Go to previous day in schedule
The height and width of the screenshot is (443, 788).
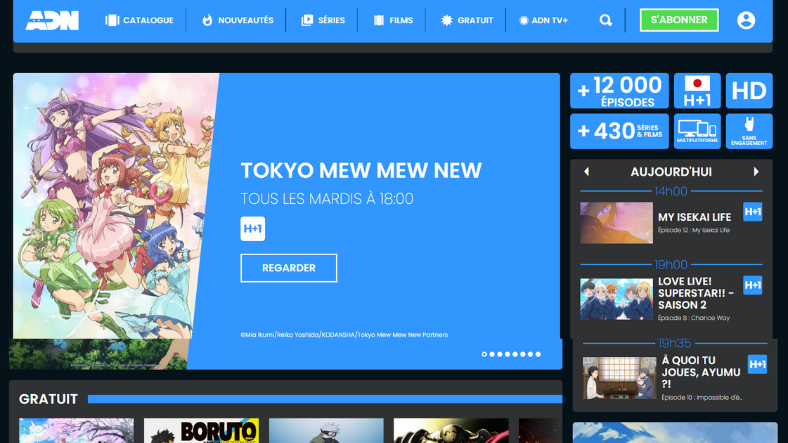[586, 172]
